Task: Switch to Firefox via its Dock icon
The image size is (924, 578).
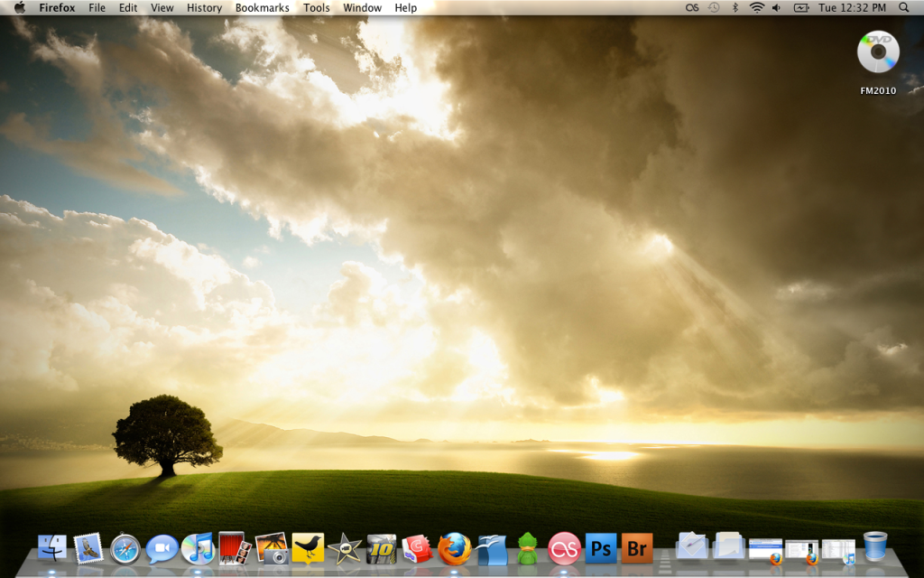Action: [x=455, y=548]
